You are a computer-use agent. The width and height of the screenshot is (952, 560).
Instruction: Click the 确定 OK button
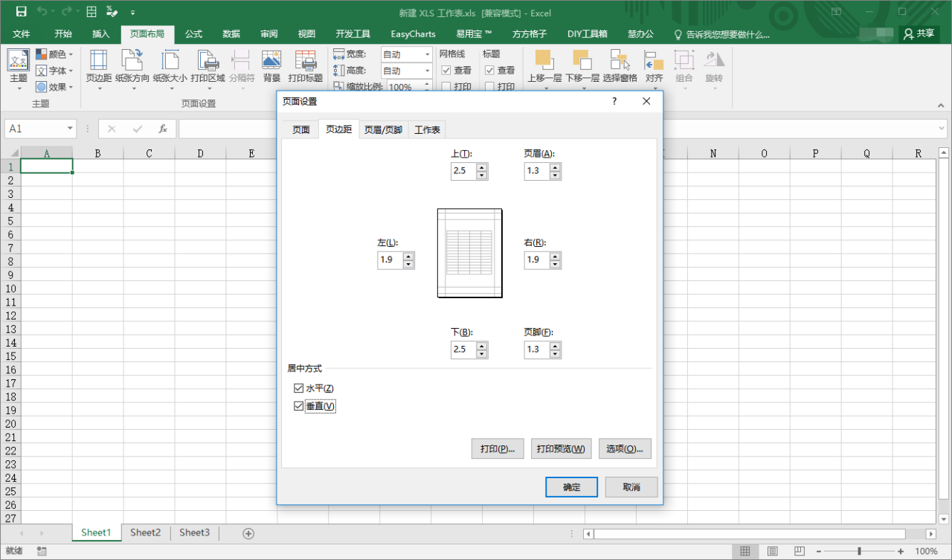coord(571,487)
